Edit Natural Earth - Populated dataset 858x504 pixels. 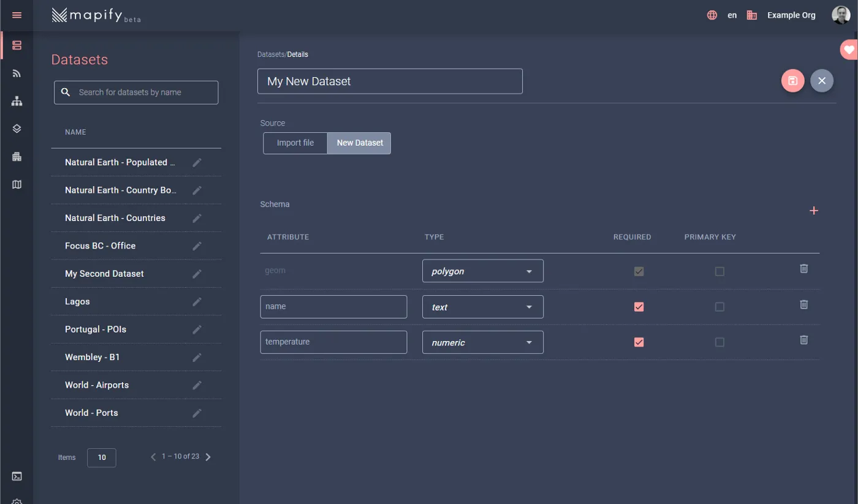(x=197, y=162)
